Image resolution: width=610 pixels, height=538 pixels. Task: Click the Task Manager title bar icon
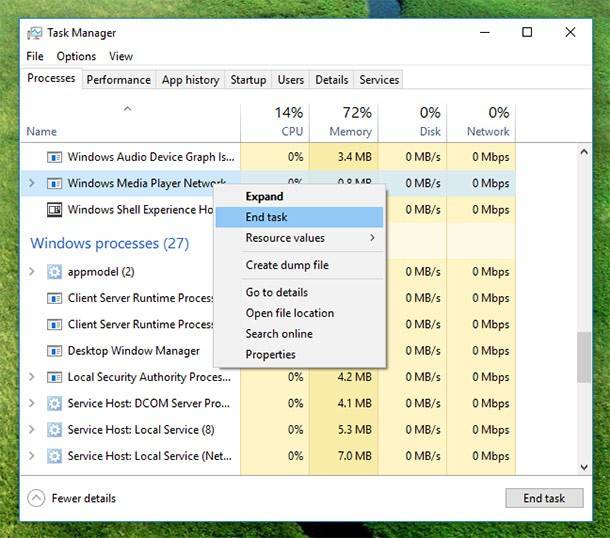click(35, 33)
